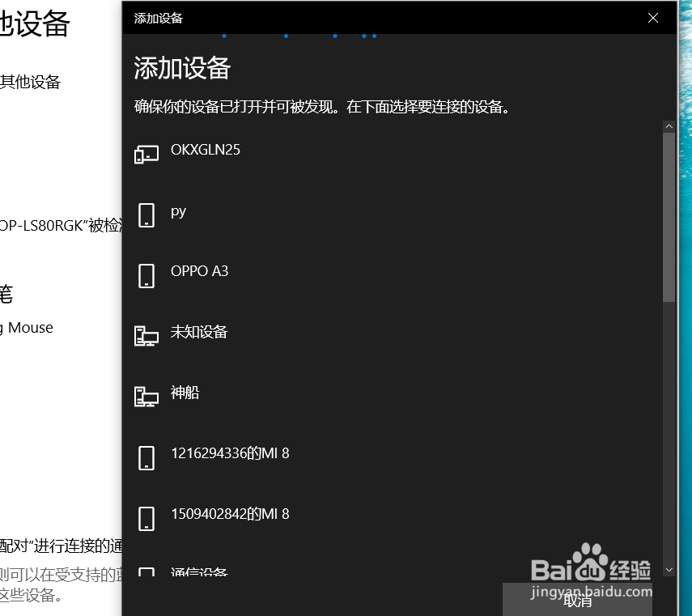The width and height of the screenshot is (692, 616).
Task: Click the scrollbar down arrow
Action: point(669,570)
